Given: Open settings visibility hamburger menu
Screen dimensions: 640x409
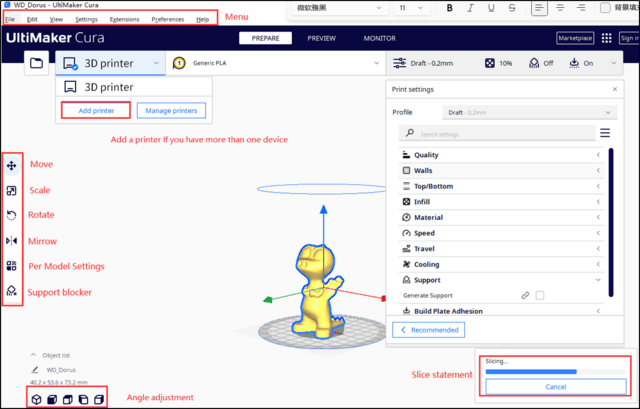Looking at the screenshot, I should (x=604, y=133).
